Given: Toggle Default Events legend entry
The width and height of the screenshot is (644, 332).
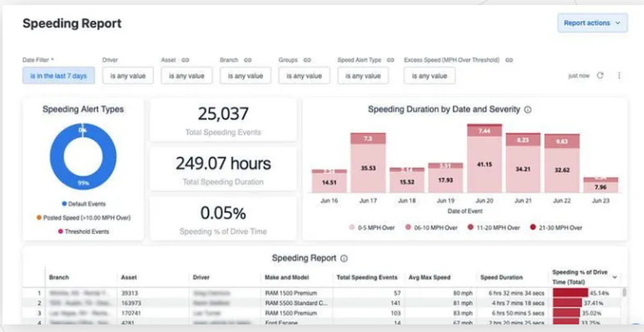Looking at the screenshot, I should (84, 204).
